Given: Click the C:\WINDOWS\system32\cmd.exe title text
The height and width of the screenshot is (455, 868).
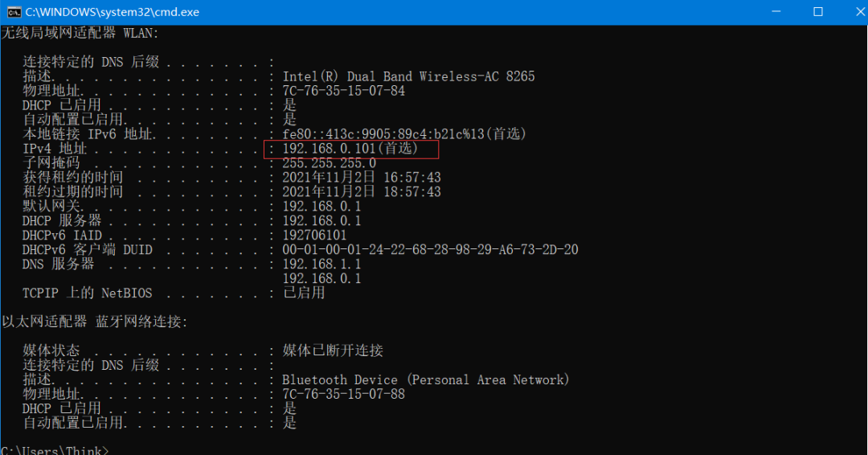Looking at the screenshot, I should (x=113, y=12).
